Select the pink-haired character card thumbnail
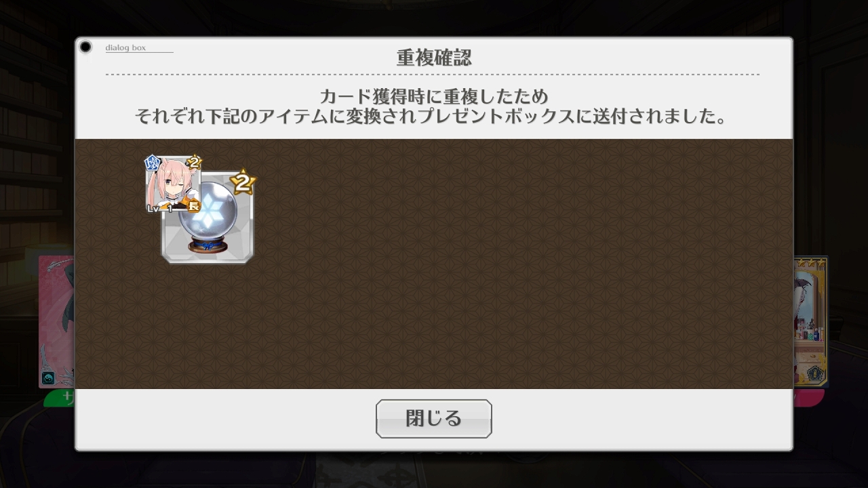 174,184
